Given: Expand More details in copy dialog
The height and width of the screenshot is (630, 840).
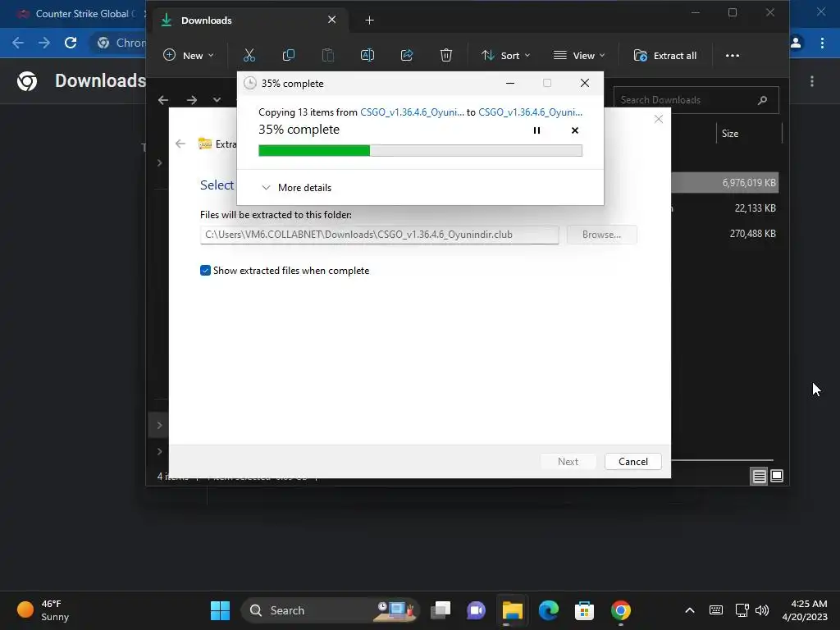Looking at the screenshot, I should (297, 188).
